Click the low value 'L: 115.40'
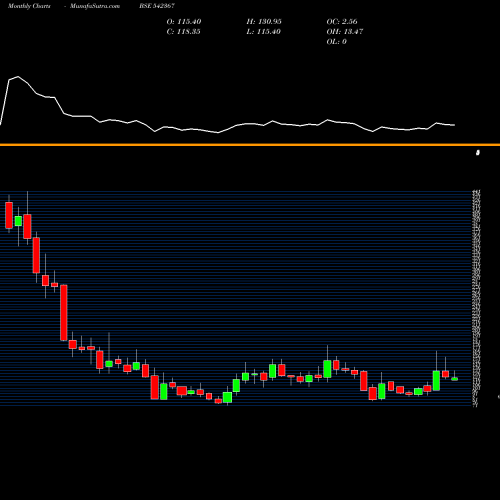The height and width of the screenshot is (500, 500). [263, 32]
